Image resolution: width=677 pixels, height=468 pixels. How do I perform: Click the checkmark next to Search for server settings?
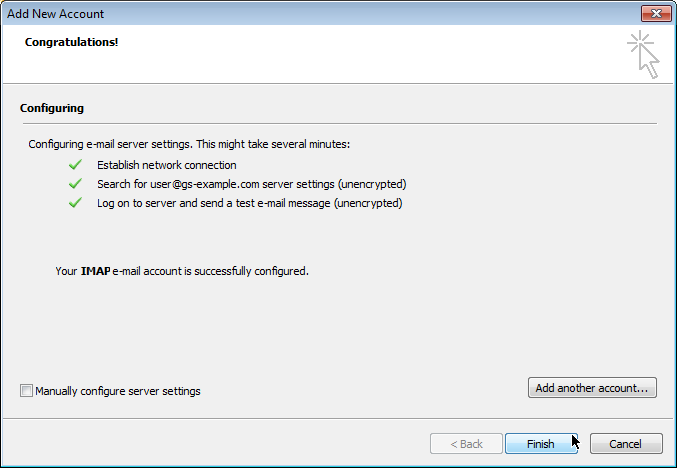(74, 184)
